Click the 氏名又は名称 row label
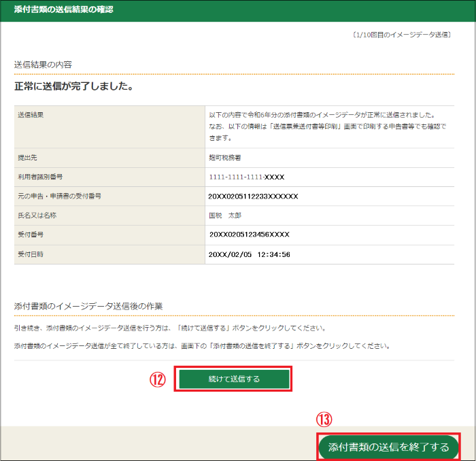Image resolution: width=476 pixels, height=461 pixels. pos(36,215)
